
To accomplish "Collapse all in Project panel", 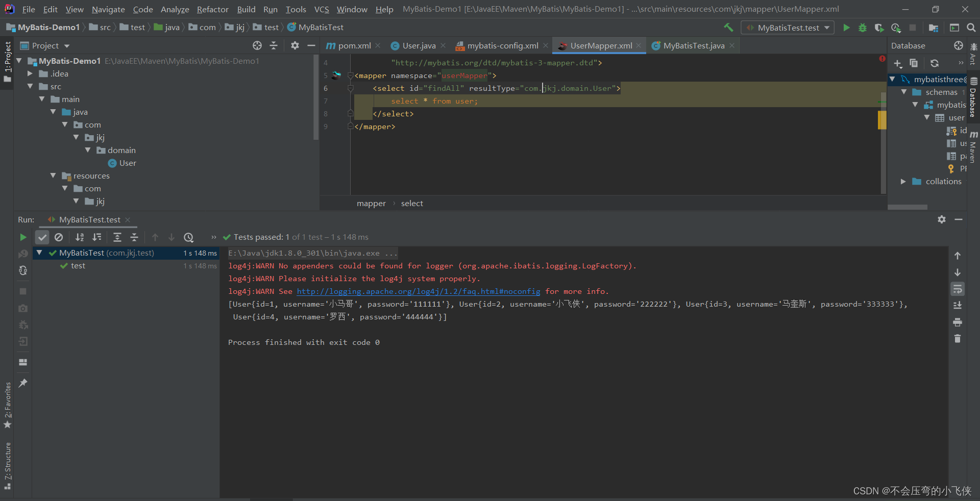I will tap(274, 45).
